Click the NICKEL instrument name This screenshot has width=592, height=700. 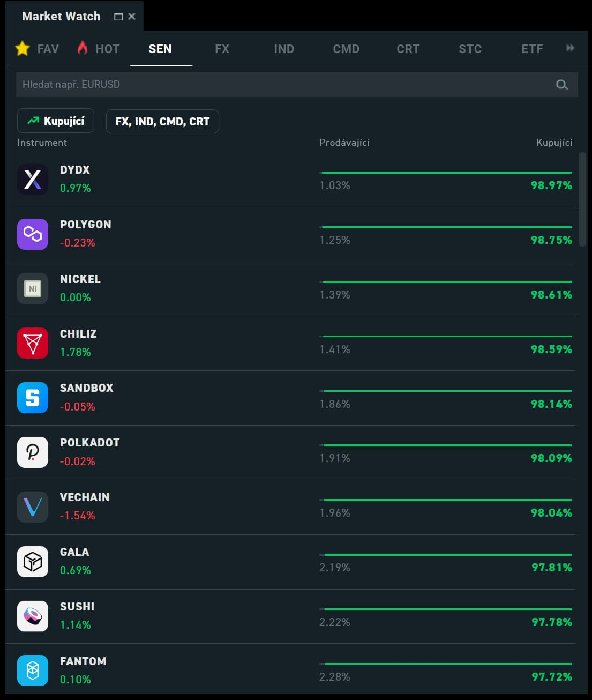pos(80,279)
